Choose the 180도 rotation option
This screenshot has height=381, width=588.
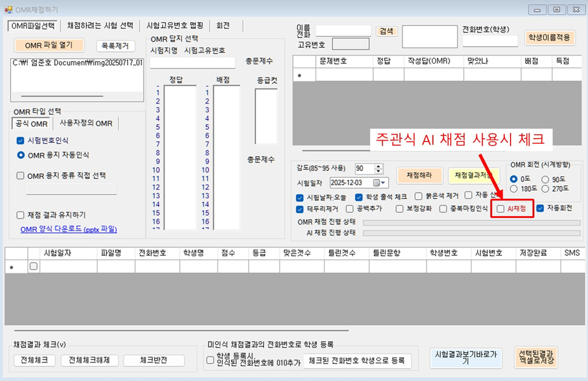[x=513, y=188]
